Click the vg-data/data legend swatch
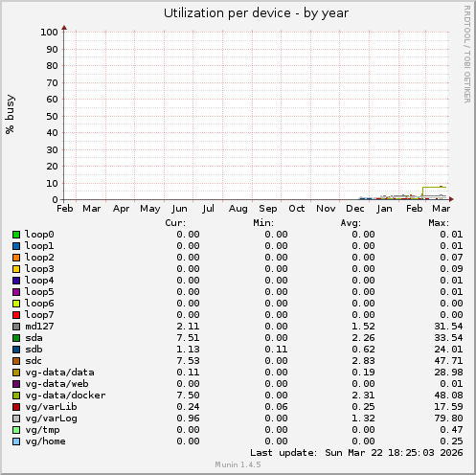This screenshot has width=476, height=475. pos(16,373)
